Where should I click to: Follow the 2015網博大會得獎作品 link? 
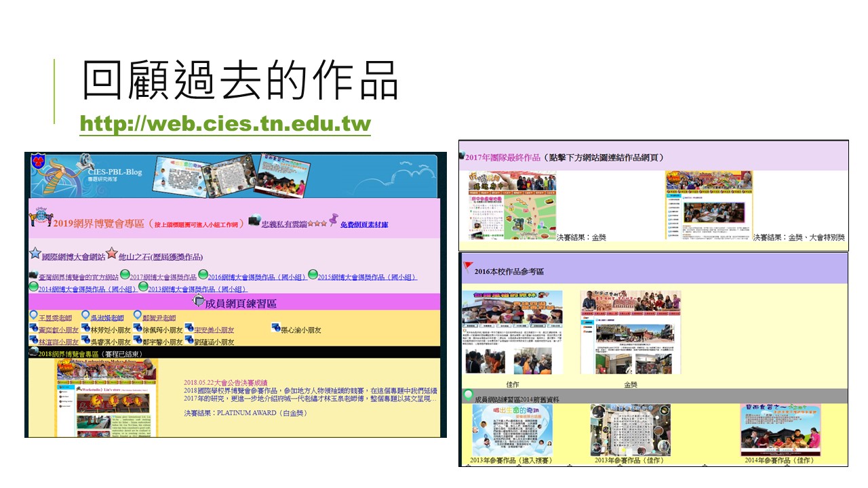[367, 277]
